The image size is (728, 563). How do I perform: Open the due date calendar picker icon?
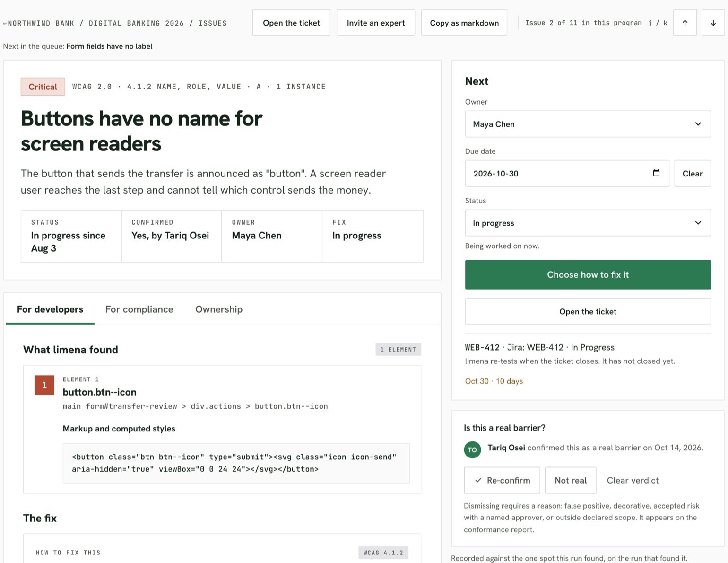[656, 173]
